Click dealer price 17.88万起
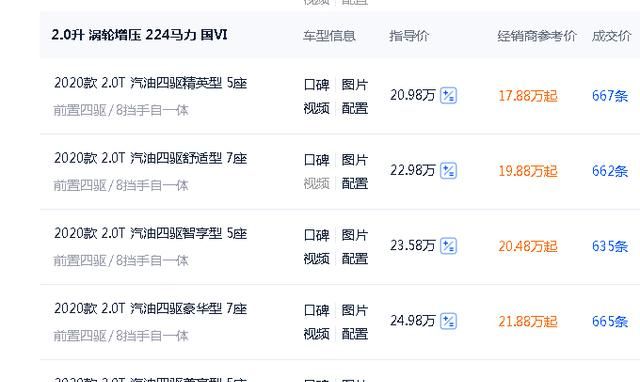 (528, 96)
